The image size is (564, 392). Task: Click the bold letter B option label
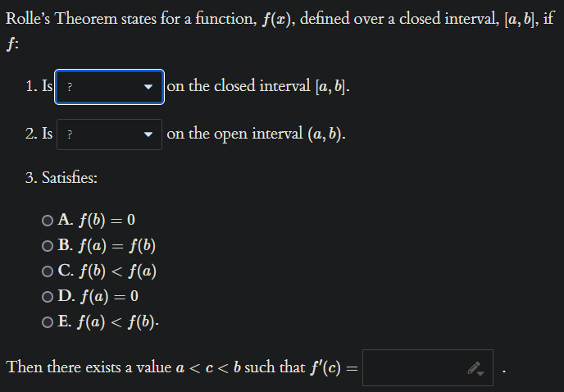pos(65,245)
